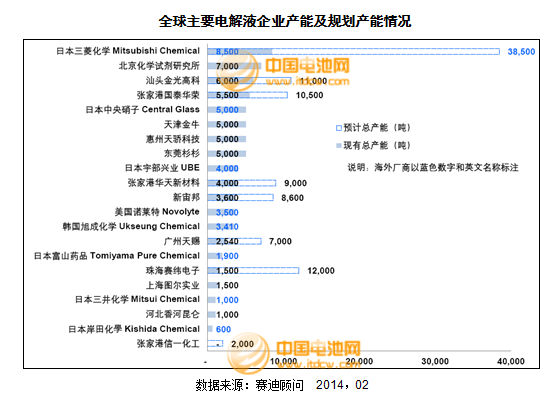Select the label 日本三菱化学 Mitsubishi Chemical

pos(128,51)
